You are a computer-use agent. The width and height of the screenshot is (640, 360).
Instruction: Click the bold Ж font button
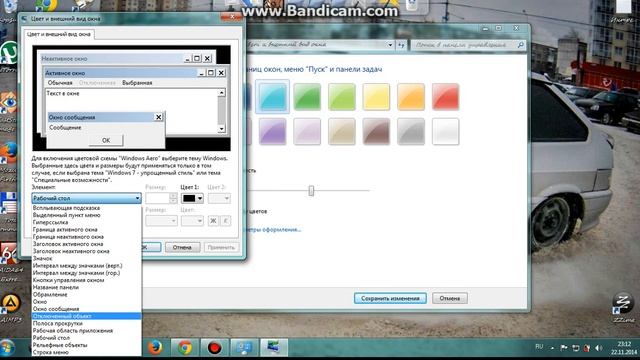pos(213,221)
